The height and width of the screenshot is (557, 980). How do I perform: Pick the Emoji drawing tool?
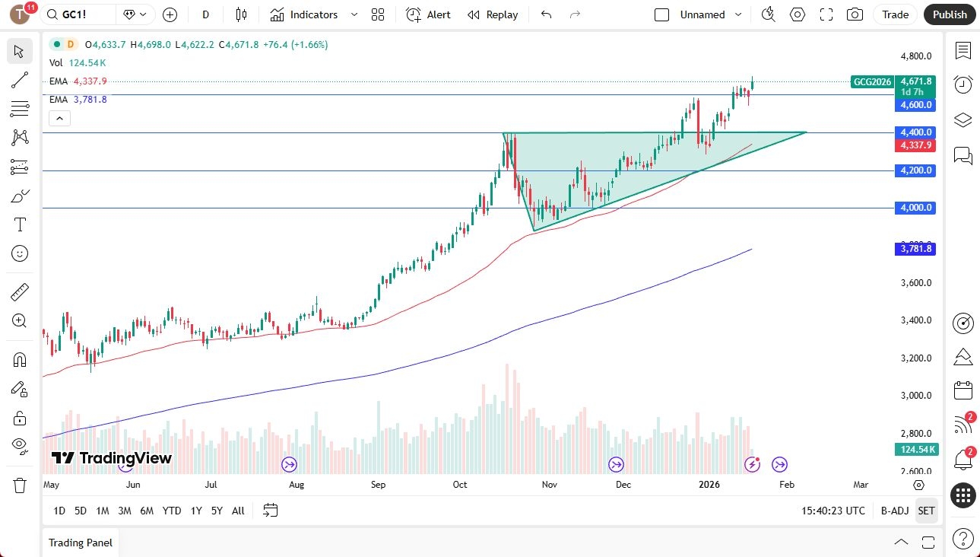[21, 253]
